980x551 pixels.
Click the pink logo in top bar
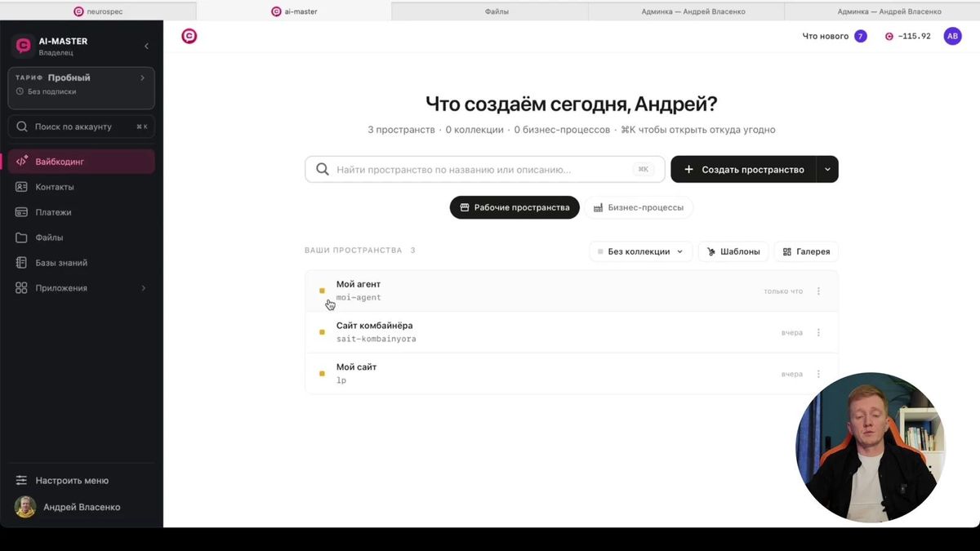point(189,36)
